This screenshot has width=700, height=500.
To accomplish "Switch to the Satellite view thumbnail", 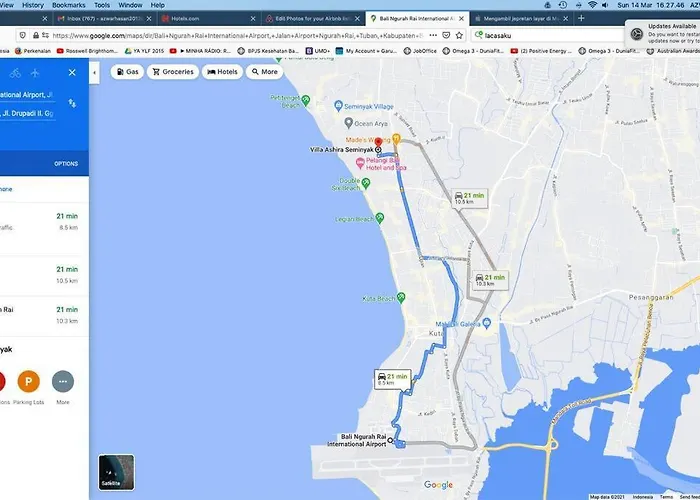I will pos(116,472).
